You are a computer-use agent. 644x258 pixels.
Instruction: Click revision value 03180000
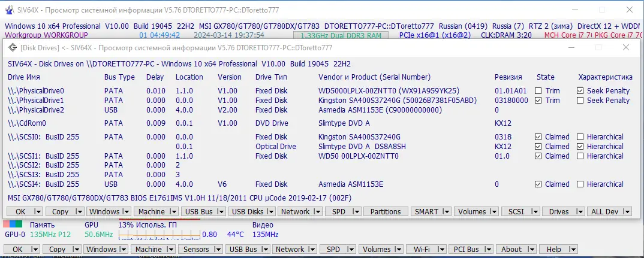coord(511,100)
